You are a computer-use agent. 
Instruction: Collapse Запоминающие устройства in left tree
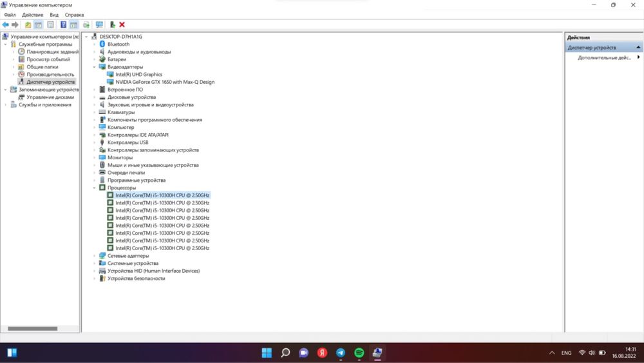click(5, 89)
